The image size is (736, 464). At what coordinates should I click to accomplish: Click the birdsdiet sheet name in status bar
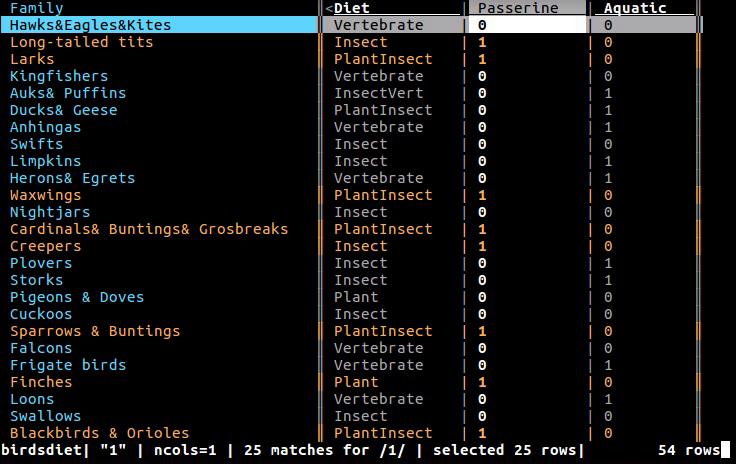pos(41,450)
